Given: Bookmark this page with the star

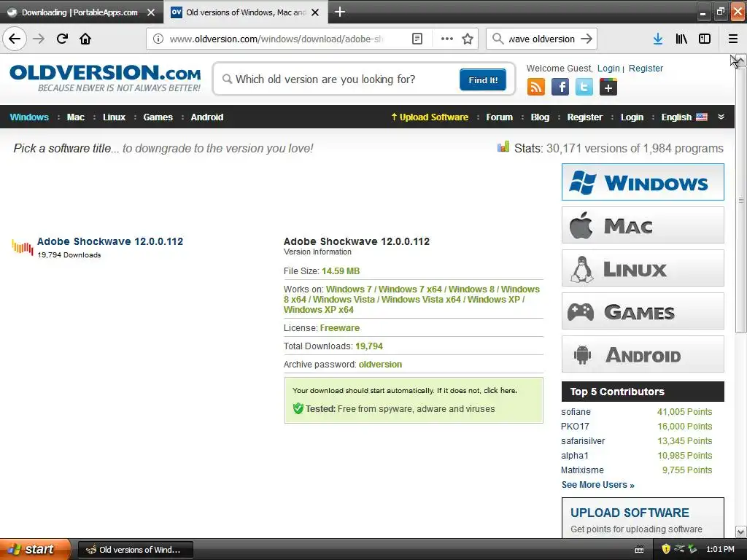Looking at the screenshot, I should pos(468,39).
